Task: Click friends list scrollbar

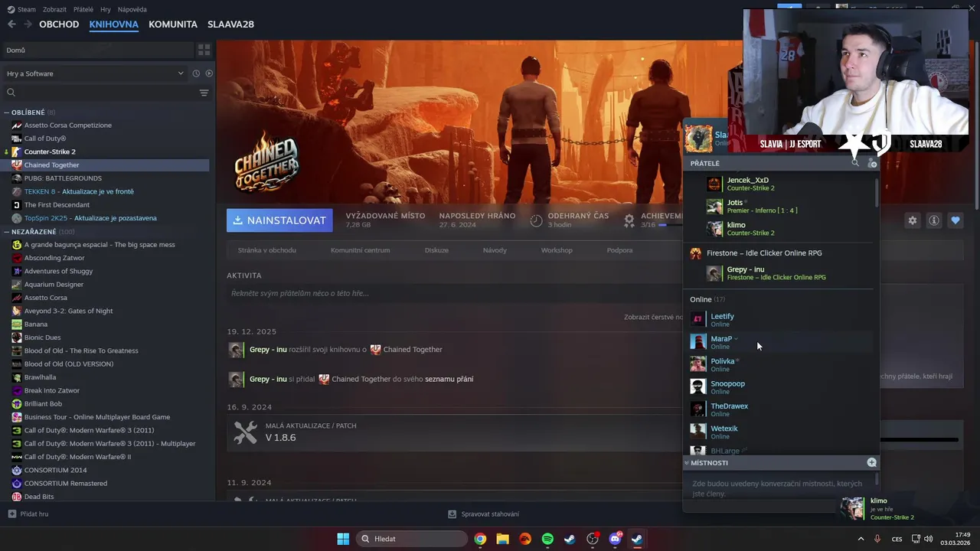Action: pyautogui.click(x=877, y=194)
